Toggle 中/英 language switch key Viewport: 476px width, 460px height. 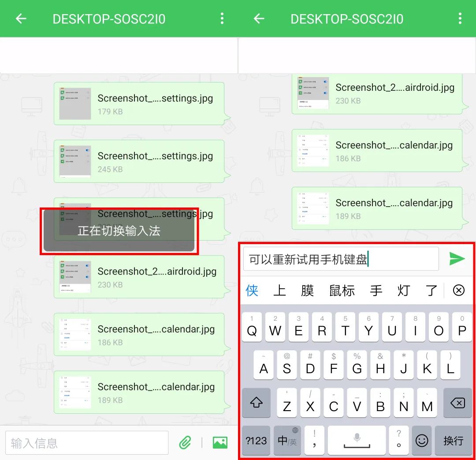[287, 441]
